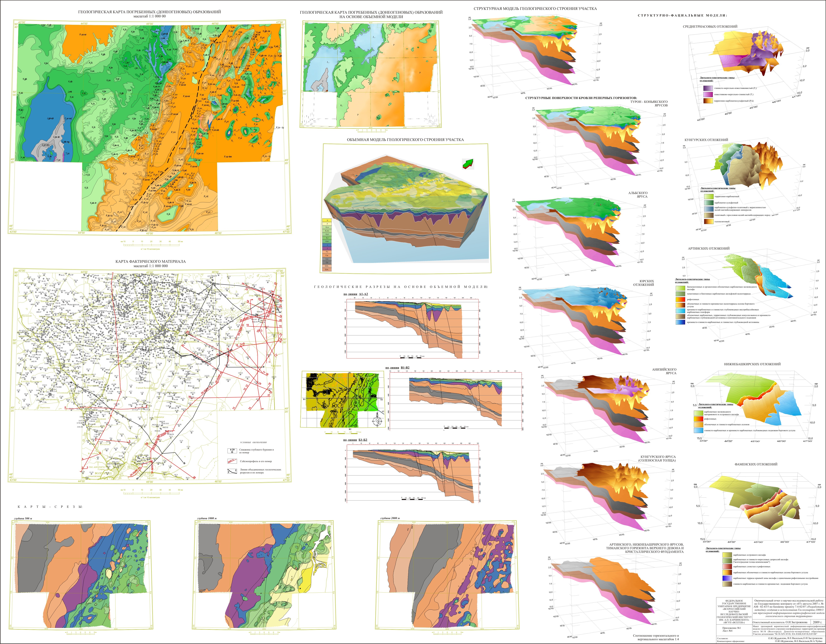The image size is (826, 644).
Task: Click the geological section line 'I–I' legend symbol
Action: click(x=232, y=471)
